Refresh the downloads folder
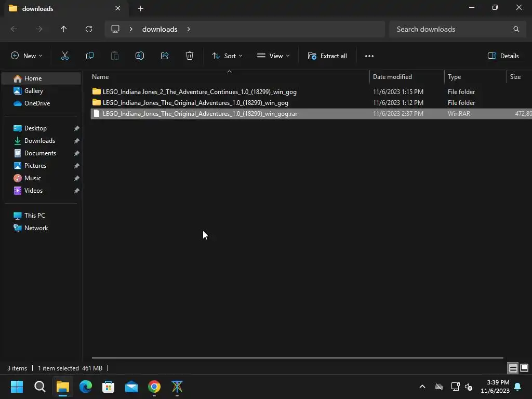The image size is (532, 399). 89,29
